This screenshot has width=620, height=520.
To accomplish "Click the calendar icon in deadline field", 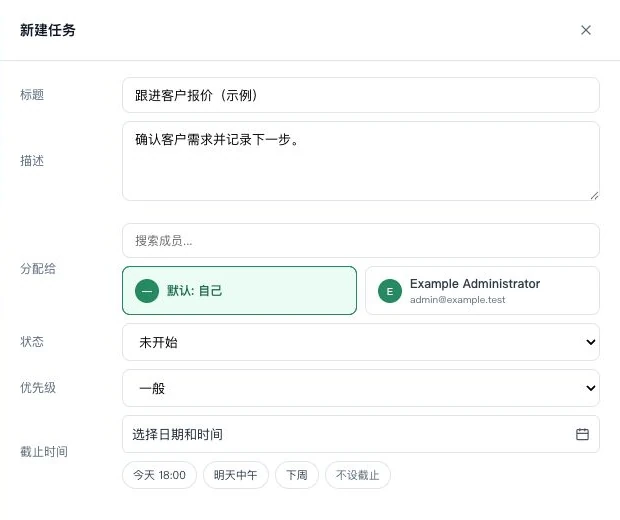I will (x=582, y=434).
